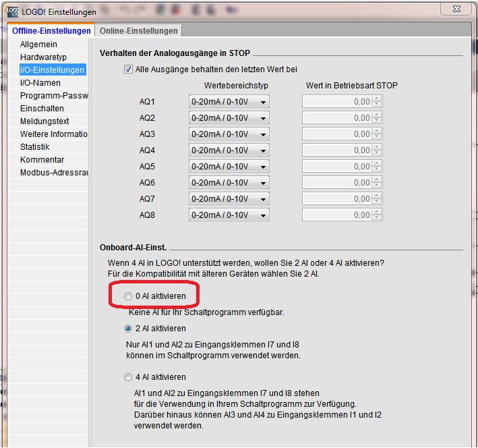Click the AQ3 STOP value field
Screen dimensions: 478x448
tap(337, 134)
